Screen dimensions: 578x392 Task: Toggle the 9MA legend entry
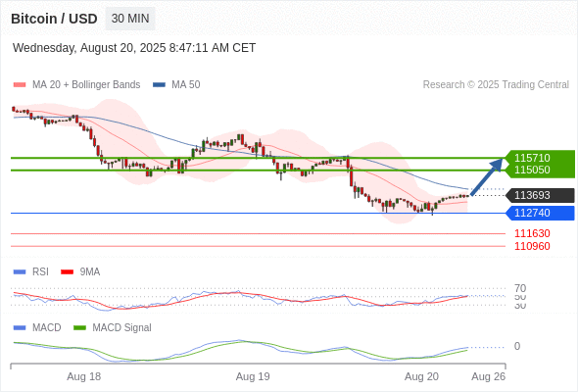80,271
